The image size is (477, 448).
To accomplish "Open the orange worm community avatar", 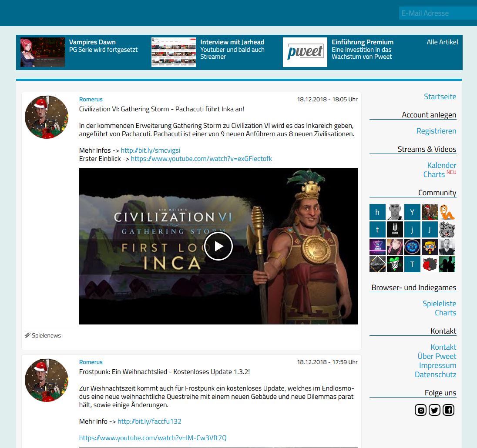I will (x=447, y=212).
